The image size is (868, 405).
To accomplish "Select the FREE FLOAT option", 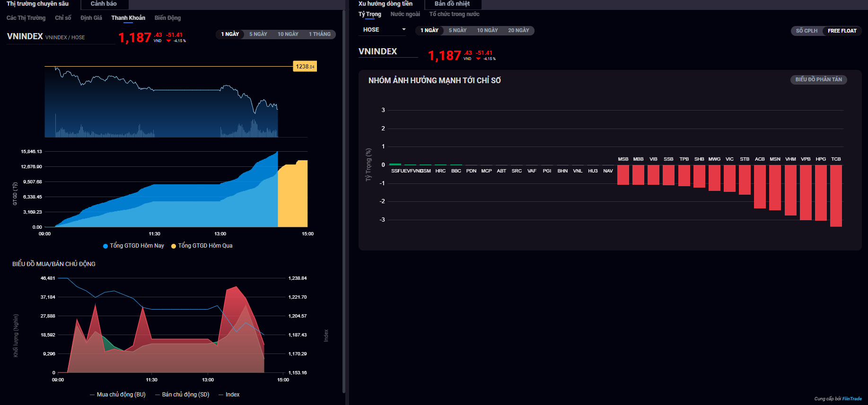I will [842, 31].
